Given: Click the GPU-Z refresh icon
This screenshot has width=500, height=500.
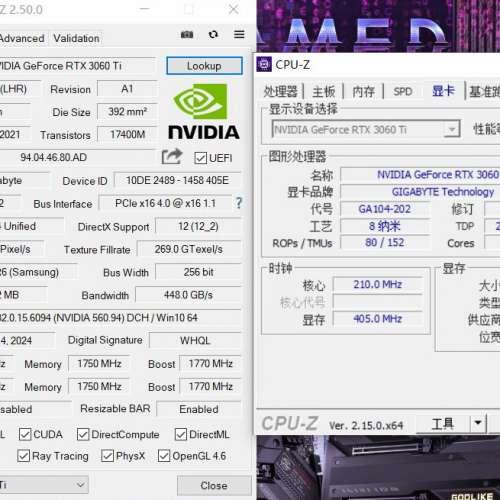Looking at the screenshot, I should tap(213, 34).
